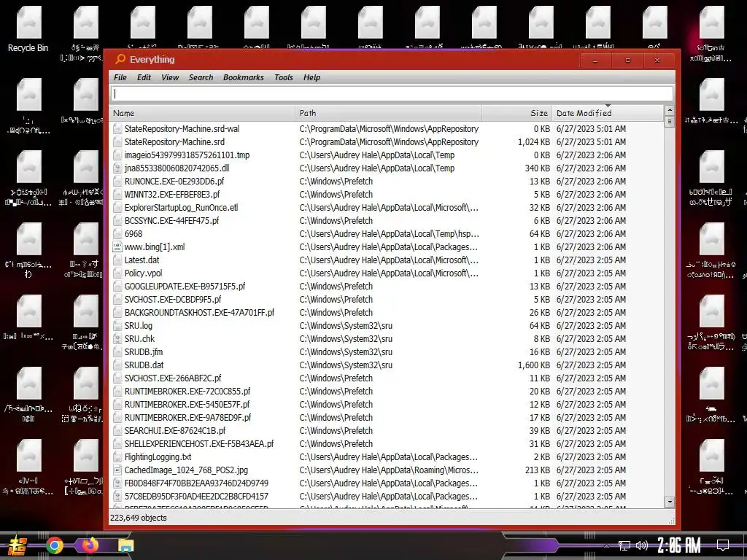Open the Start menu button

(x=18, y=545)
